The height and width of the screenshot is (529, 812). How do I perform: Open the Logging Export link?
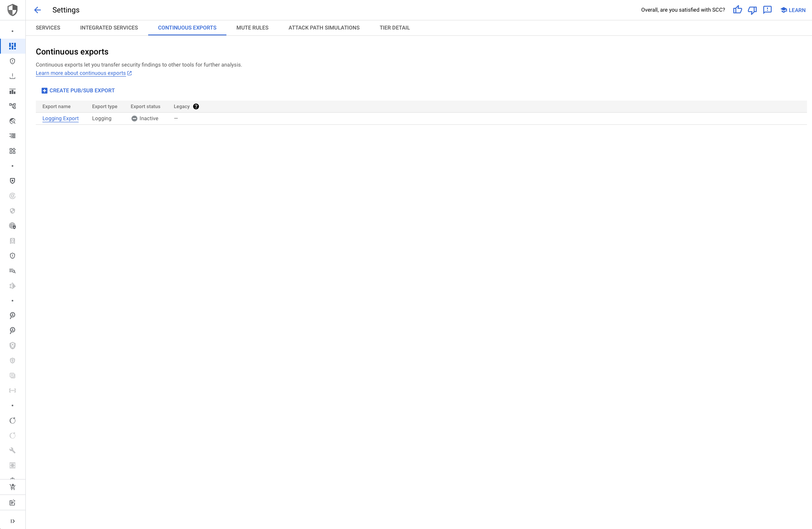(60, 118)
